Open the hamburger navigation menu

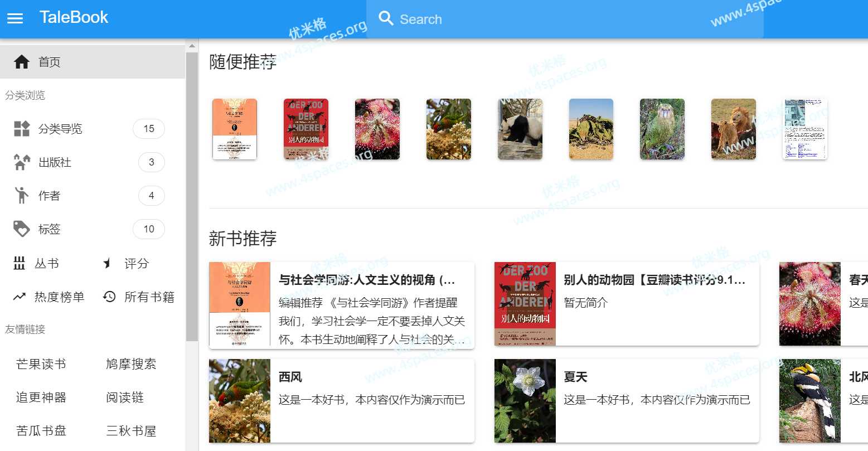click(15, 18)
